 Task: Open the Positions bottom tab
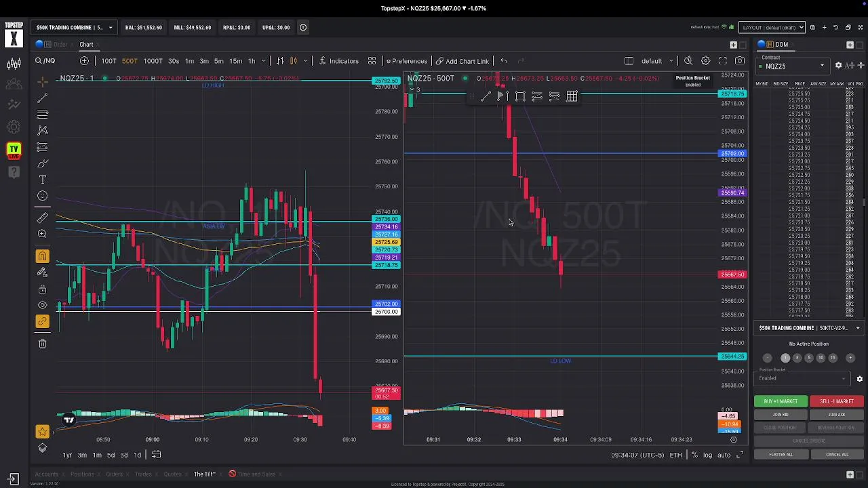pyautogui.click(x=81, y=474)
